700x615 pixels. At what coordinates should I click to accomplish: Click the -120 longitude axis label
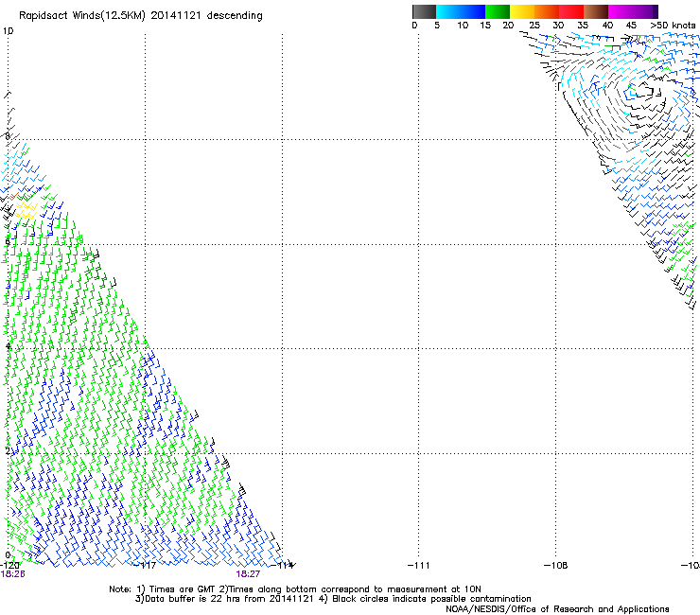click(x=9, y=566)
